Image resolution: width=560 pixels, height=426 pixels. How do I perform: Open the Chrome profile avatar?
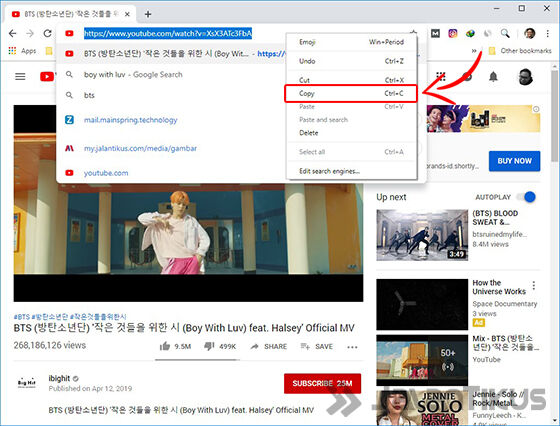pyautogui.click(x=530, y=34)
